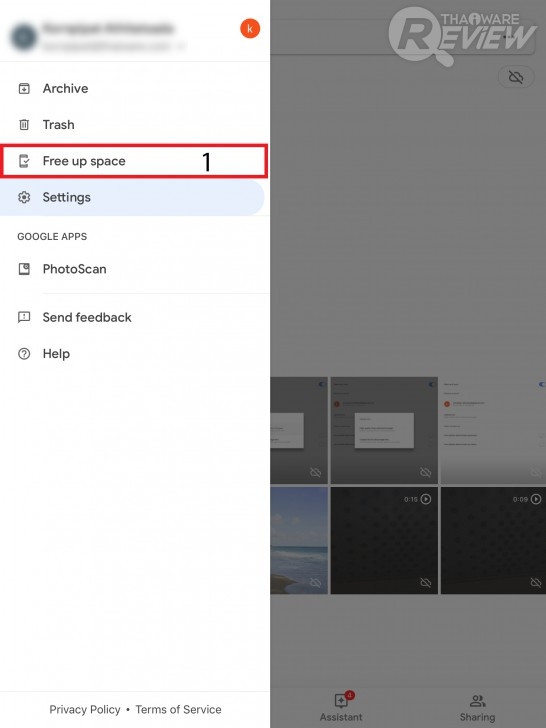Open the Trash menu item
This screenshot has height=728, width=546.
[135, 124]
